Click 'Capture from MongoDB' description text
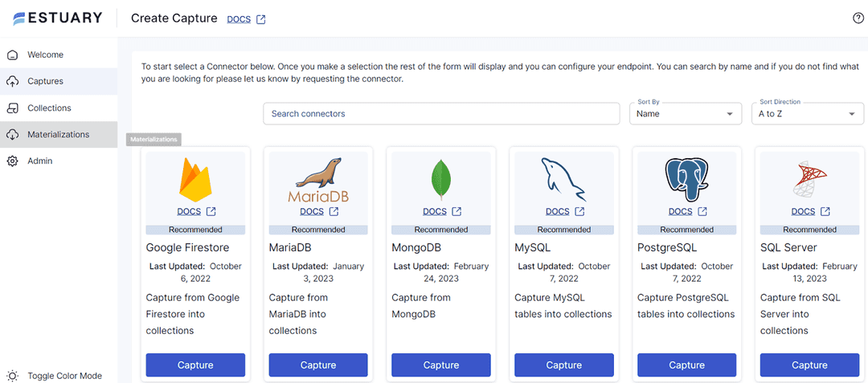The width and height of the screenshot is (868, 383). tap(421, 306)
